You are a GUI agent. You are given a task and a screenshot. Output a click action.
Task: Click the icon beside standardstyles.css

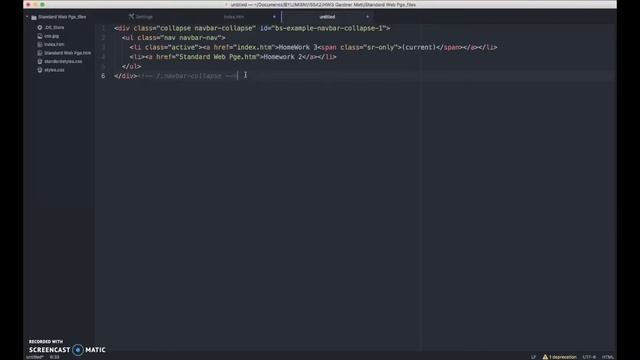click(x=40, y=62)
